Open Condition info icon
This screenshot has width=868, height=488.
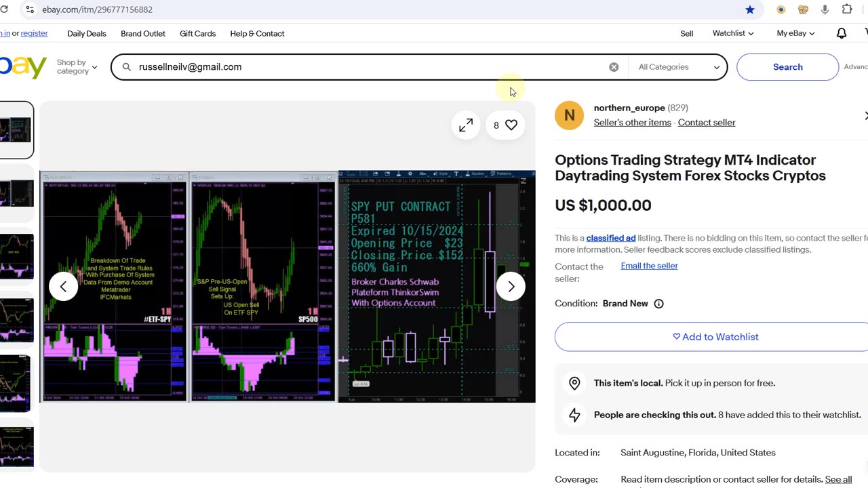[658, 304]
